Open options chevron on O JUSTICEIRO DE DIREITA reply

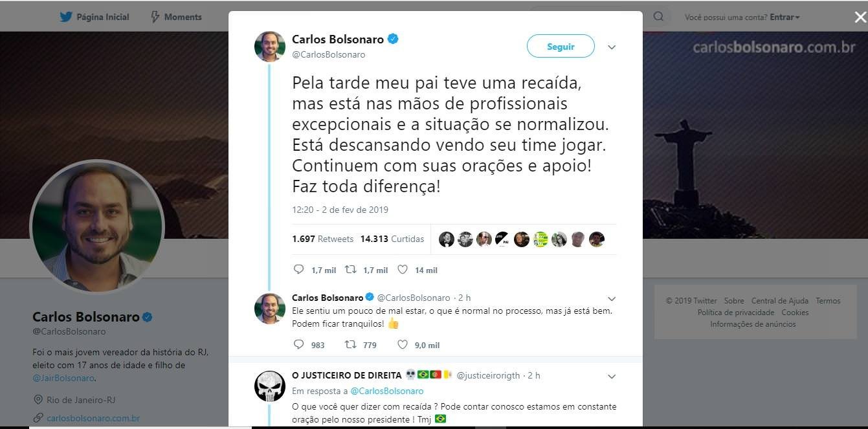click(612, 377)
